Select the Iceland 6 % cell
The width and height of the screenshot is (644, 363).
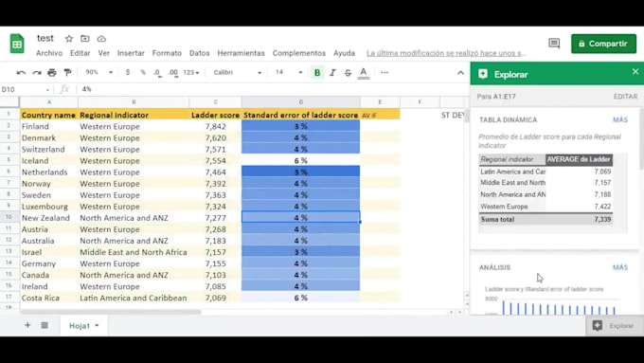click(x=300, y=160)
